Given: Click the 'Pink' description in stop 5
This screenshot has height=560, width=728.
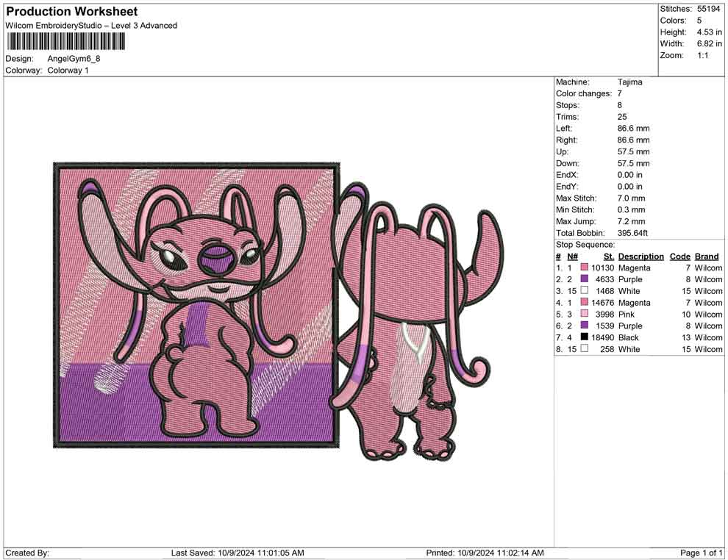Looking at the screenshot, I should 627,314.
